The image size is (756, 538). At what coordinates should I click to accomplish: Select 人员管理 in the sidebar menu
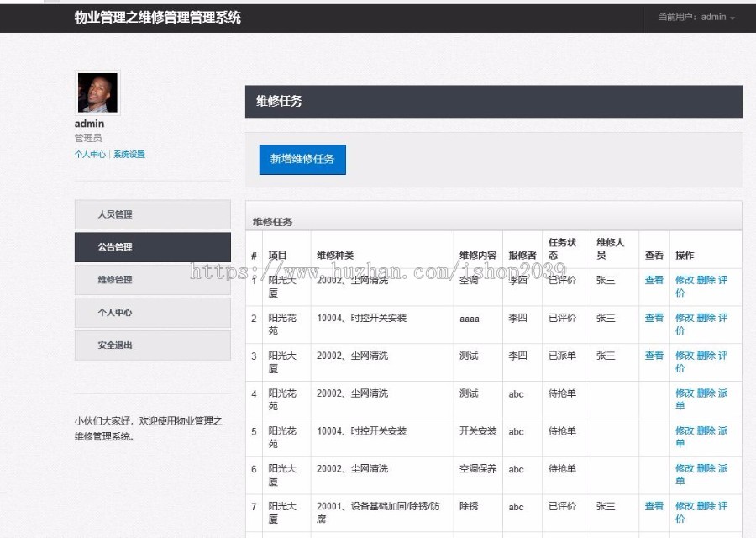point(153,214)
